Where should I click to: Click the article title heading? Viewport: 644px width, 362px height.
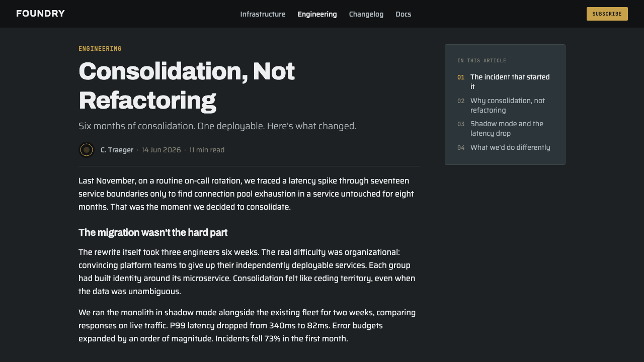pos(187,85)
